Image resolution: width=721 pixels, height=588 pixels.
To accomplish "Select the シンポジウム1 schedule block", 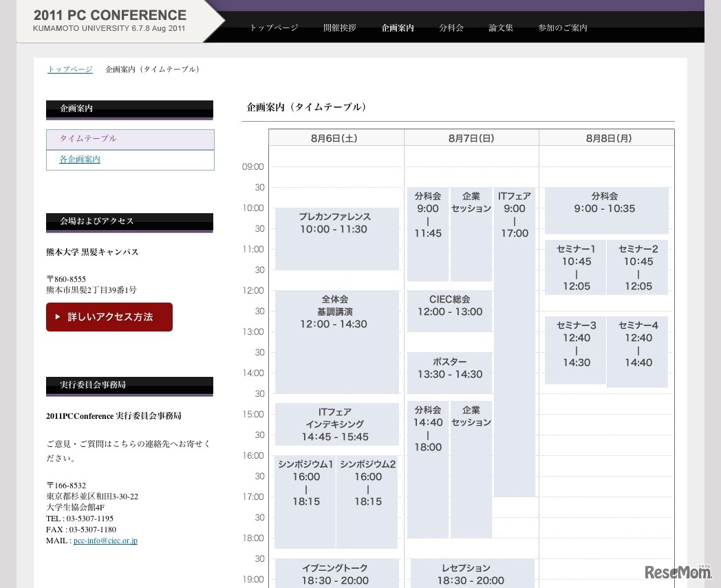I will coord(305,501).
